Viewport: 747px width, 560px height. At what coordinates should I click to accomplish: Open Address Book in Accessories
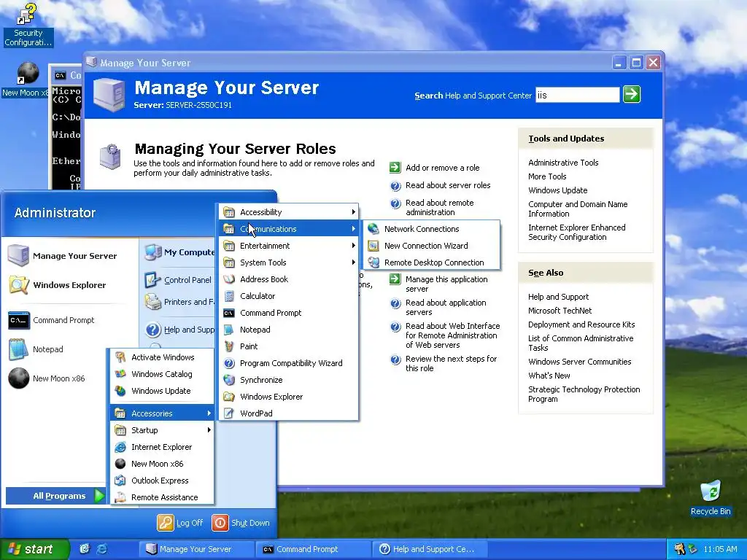pyautogui.click(x=288, y=279)
